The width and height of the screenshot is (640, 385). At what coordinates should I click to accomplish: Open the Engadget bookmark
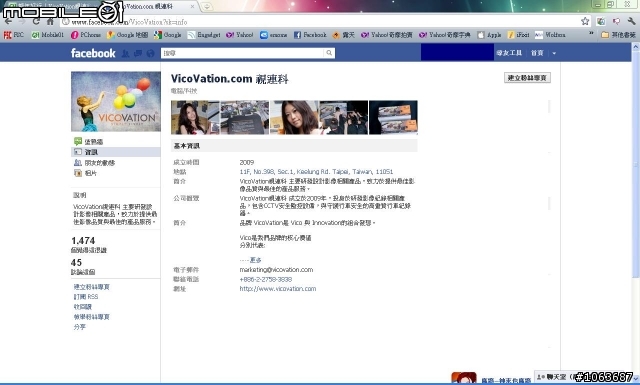coord(204,35)
